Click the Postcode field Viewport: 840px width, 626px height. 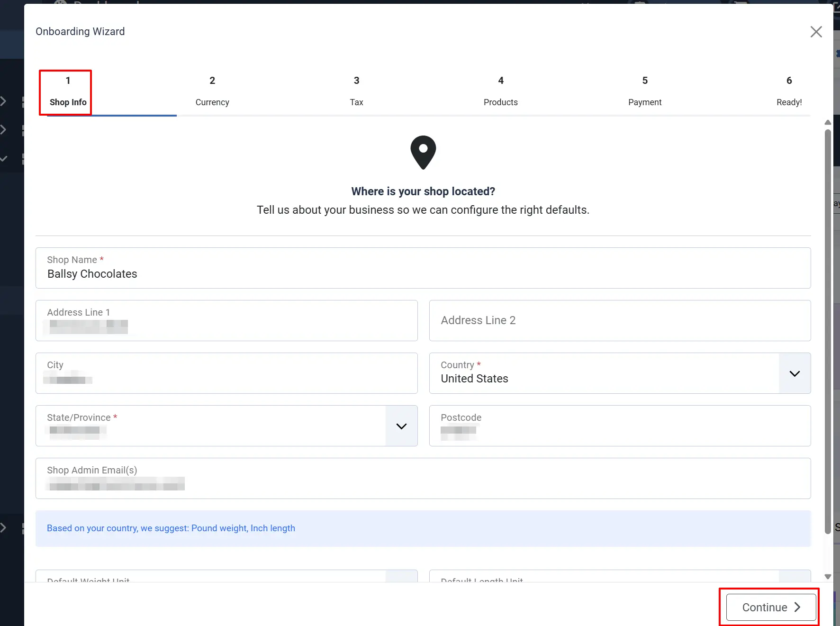(620, 426)
